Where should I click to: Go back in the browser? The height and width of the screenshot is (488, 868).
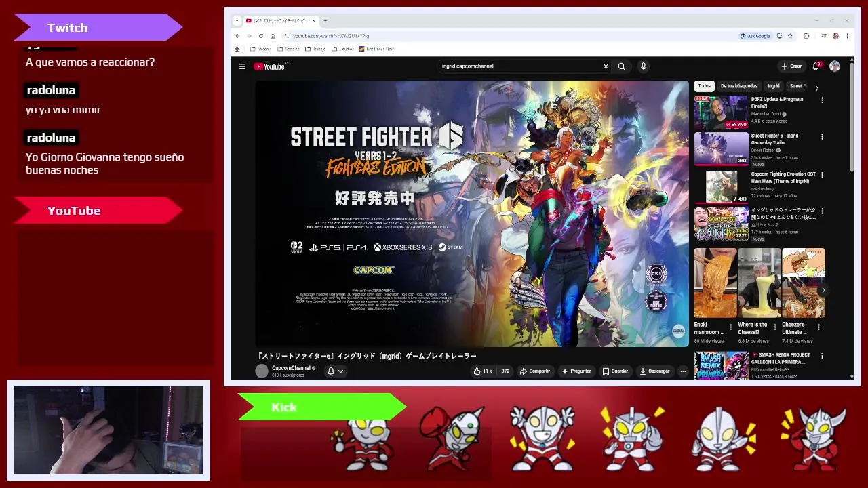coord(237,36)
